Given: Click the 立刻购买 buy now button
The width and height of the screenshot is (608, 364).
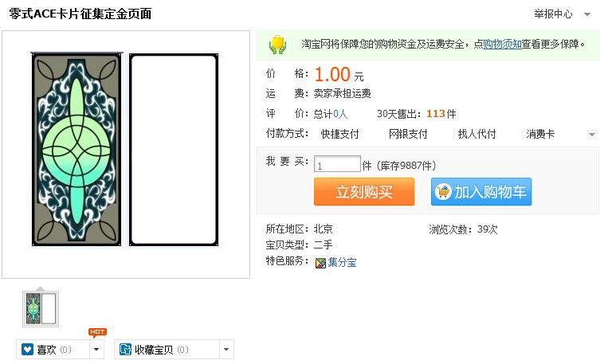Looking at the screenshot, I should [x=364, y=192].
